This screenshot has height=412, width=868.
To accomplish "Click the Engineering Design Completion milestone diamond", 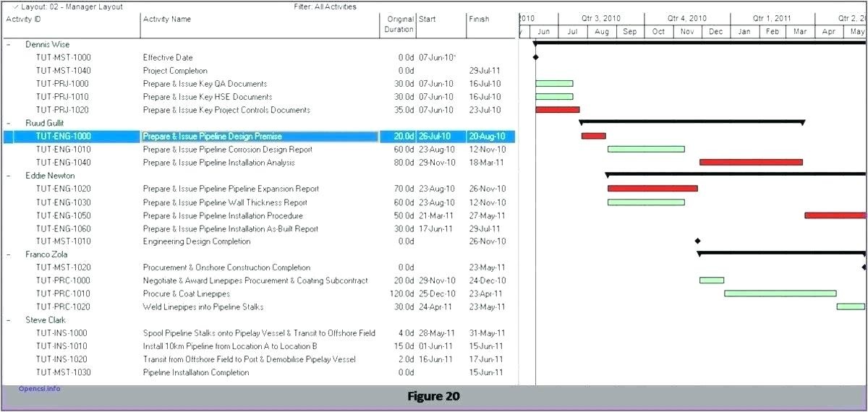I will [697, 241].
